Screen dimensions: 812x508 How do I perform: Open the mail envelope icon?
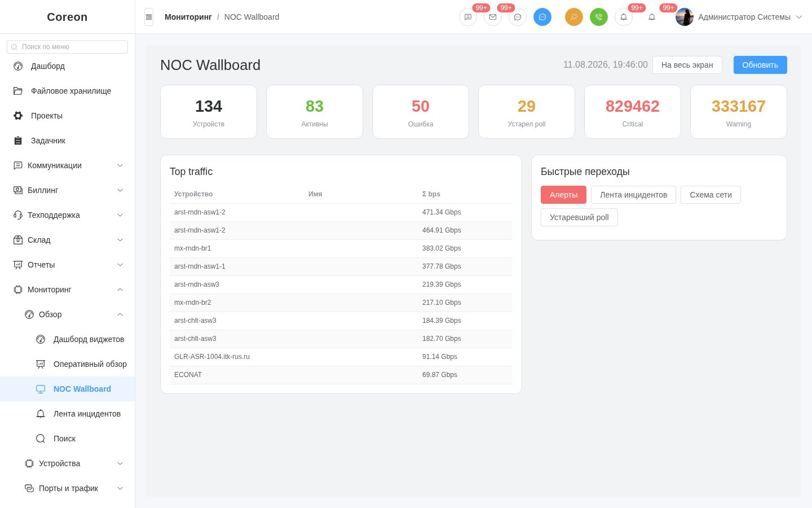tap(493, 17)
